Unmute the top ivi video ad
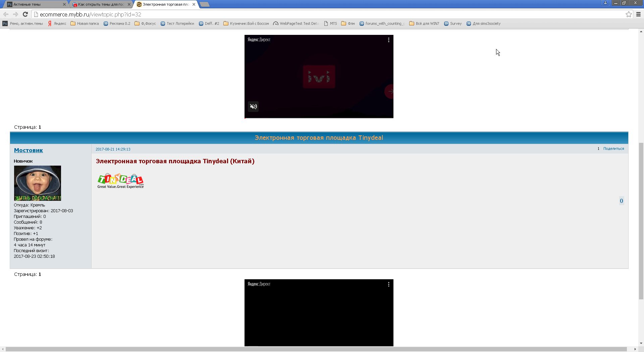The width and height of the screenshot is (644, 352). [253, 107]
